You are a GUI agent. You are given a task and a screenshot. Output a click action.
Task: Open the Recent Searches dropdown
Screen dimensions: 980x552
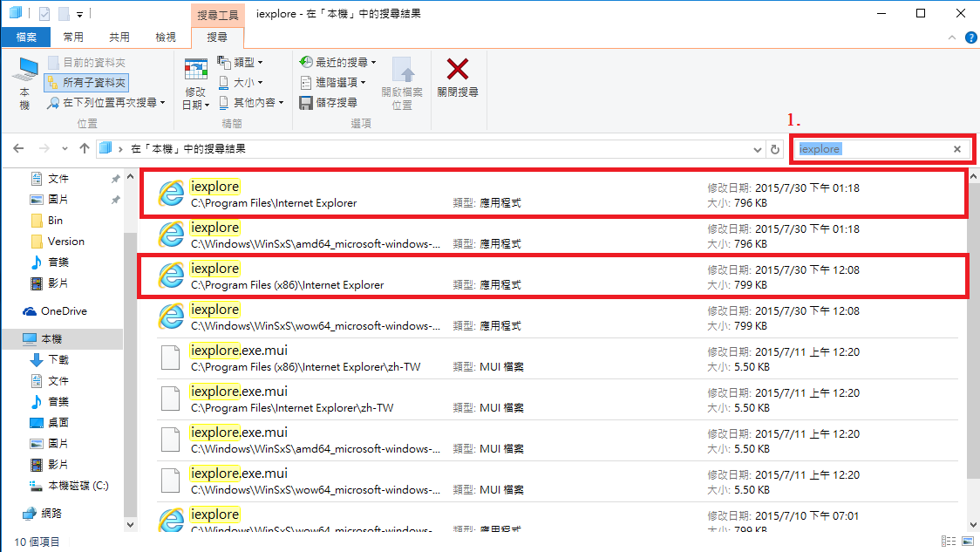337,63
